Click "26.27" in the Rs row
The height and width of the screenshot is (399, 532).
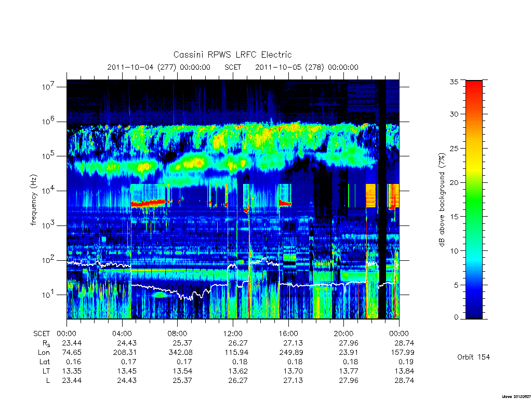tap(238, 343)
